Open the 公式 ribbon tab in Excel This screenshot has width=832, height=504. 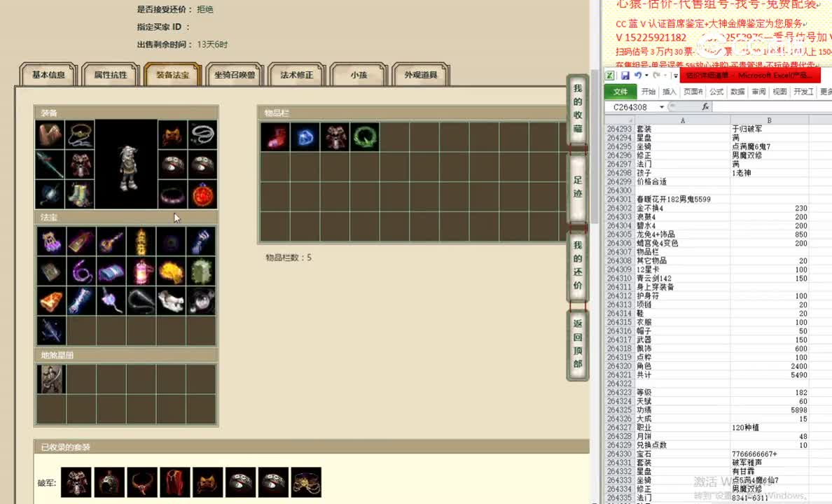pyautogui.click(x=716, y=92)
